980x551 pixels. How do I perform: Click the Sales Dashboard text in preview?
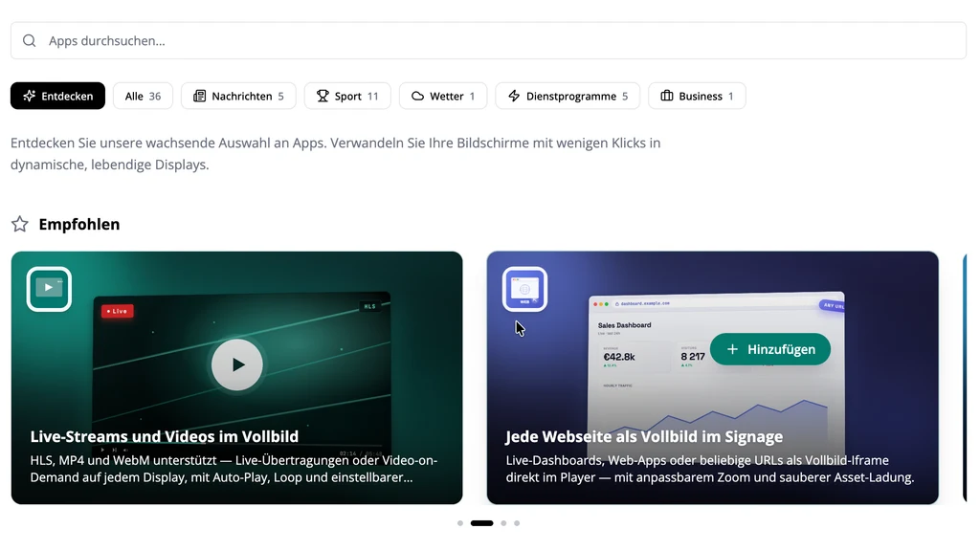point(624,325)
